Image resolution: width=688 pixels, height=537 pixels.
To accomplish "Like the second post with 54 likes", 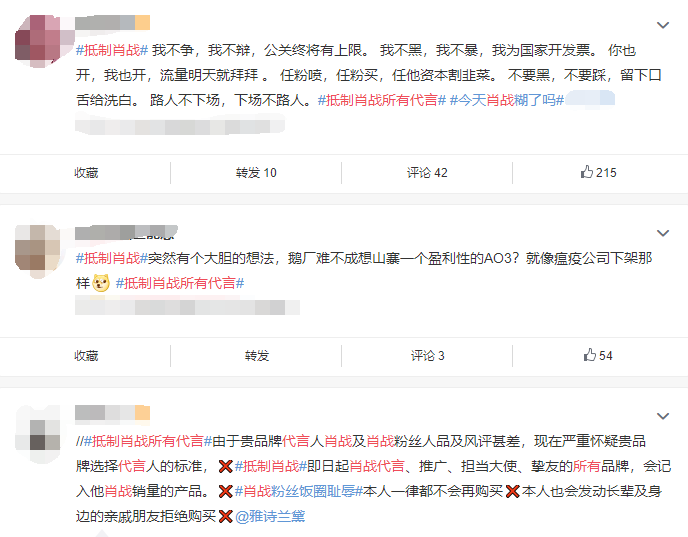I will (x=598, y=355).
